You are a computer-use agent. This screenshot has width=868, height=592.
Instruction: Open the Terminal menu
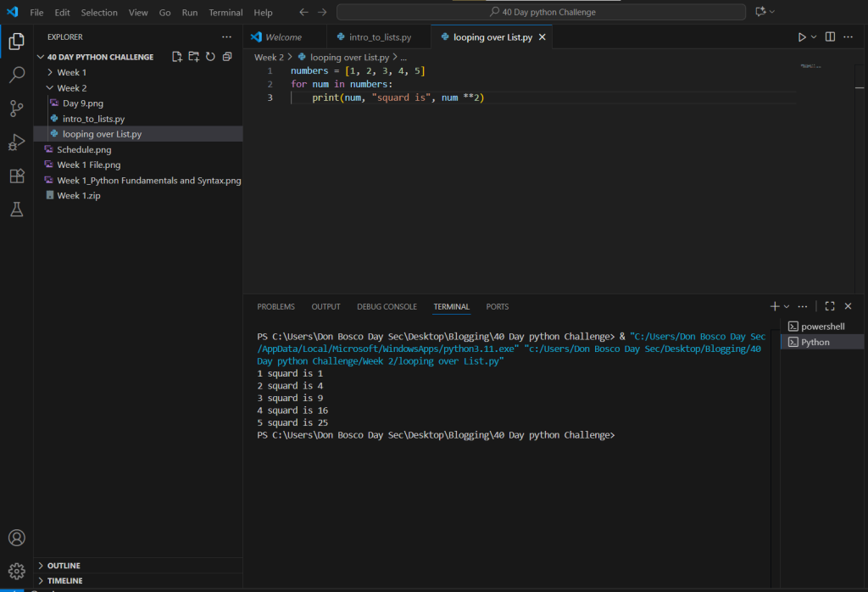(225, 13)
